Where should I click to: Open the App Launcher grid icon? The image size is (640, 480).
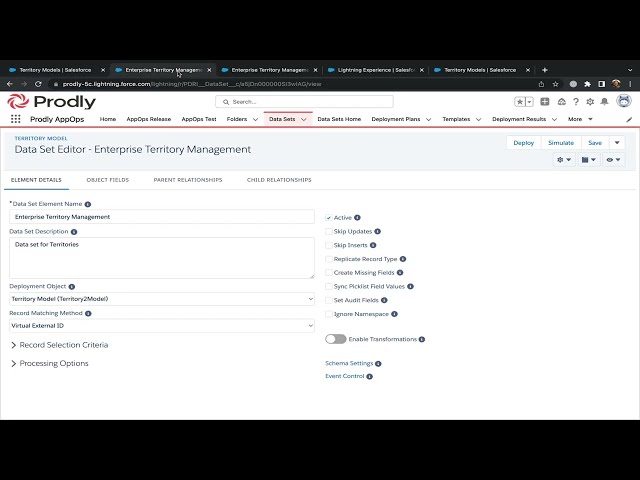coord(16,119)
